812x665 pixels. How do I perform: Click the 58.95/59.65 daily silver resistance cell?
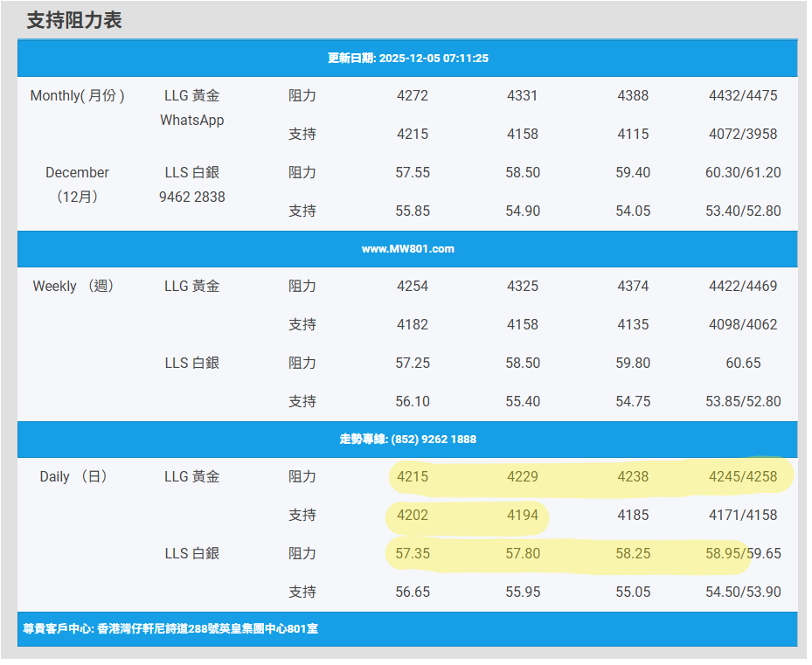(742, 554)
